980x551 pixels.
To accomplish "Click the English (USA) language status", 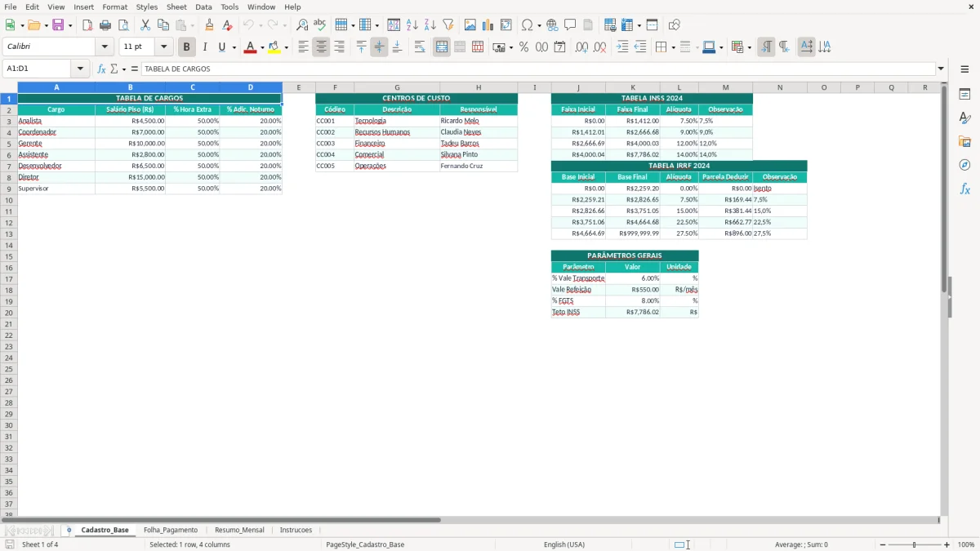I will pyautogui.click(x=564, y=544).
